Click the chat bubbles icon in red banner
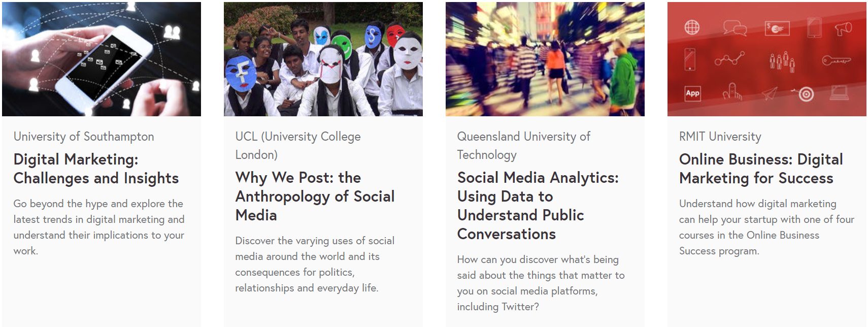The width and height of the screenshot is (868, 327). click(x=735, y=28)
